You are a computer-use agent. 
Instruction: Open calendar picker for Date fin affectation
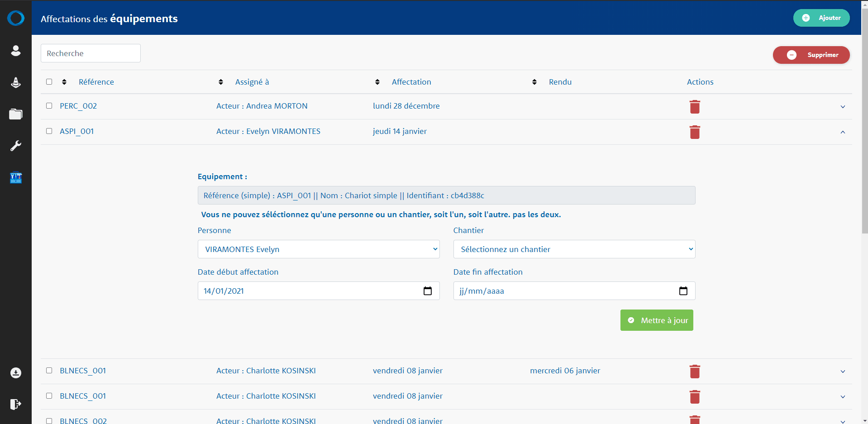pyautogui.click(x=683, y=291)
